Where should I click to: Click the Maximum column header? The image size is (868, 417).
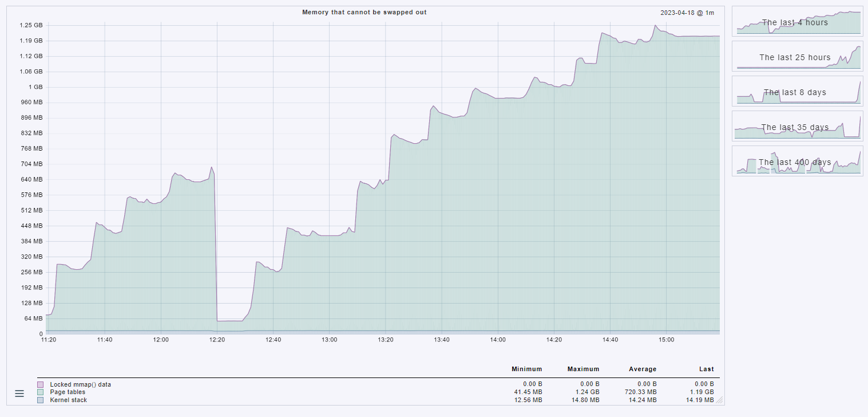pos(583,369)
